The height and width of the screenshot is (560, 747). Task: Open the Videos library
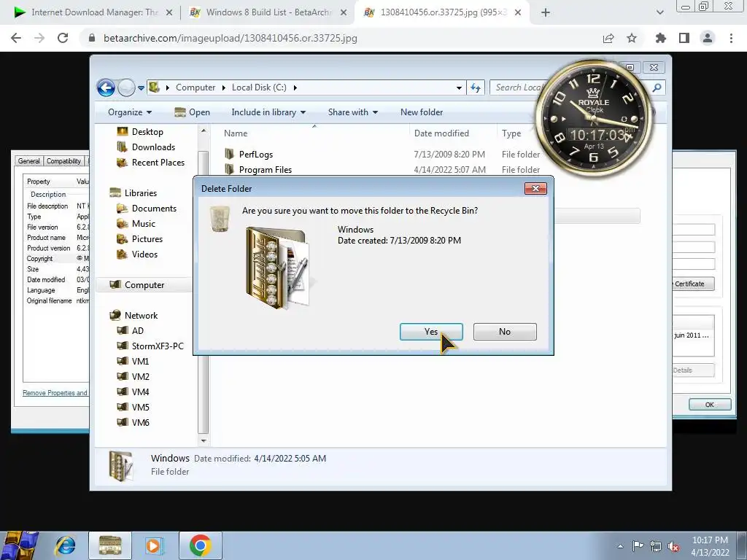click(x=144, y=254)
